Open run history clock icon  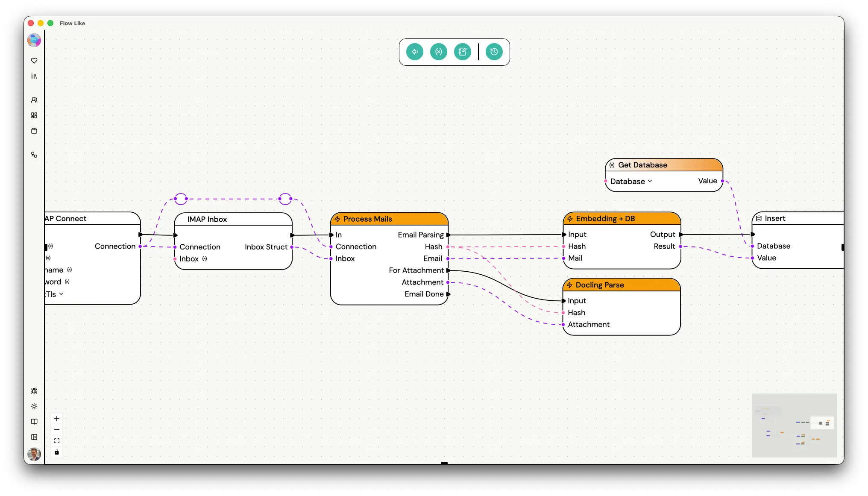(494, 52)
